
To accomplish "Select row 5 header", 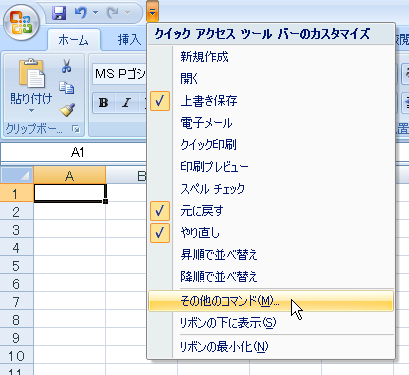I will pos(16,265).
